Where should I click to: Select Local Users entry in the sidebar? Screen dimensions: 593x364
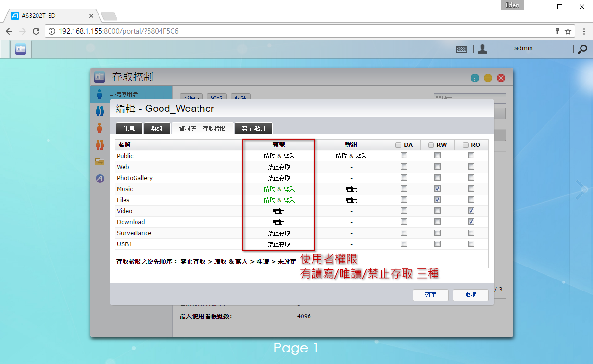tap(131, 94)
